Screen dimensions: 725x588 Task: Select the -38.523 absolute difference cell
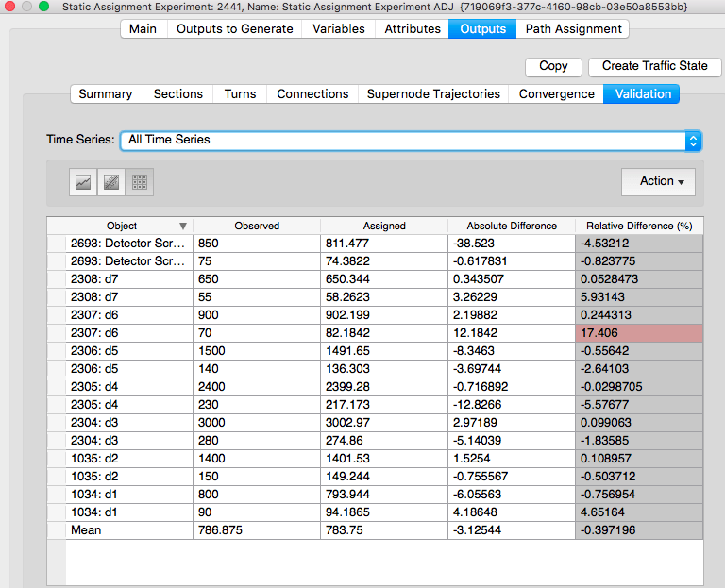(x=512, y=244)
